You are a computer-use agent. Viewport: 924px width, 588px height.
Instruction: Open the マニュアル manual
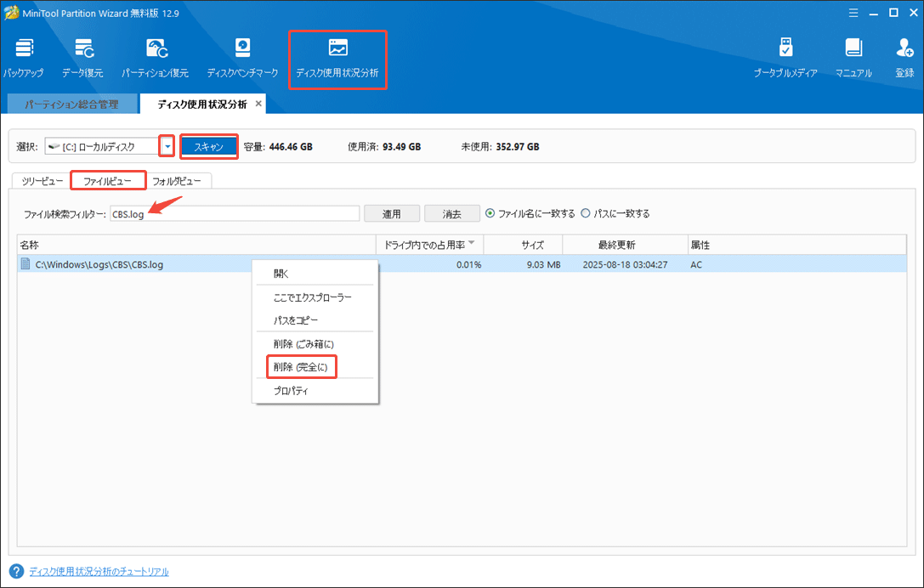click(x=853, y=59)
